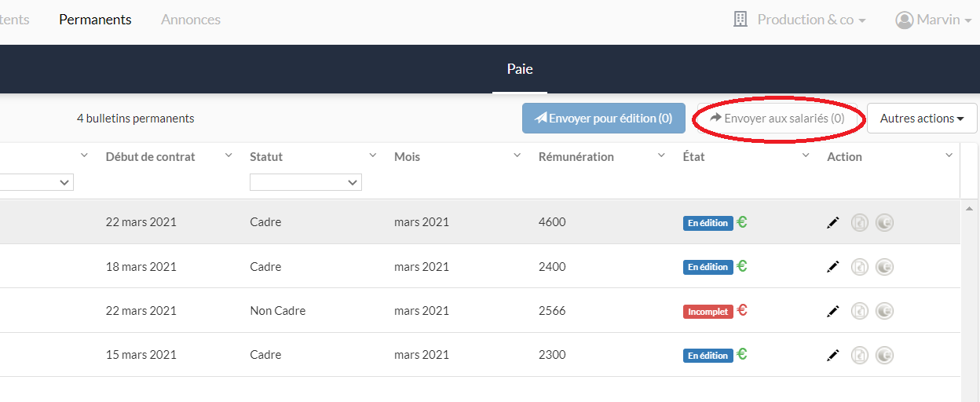Expand the Autres actions dropdown

(922, 119)
